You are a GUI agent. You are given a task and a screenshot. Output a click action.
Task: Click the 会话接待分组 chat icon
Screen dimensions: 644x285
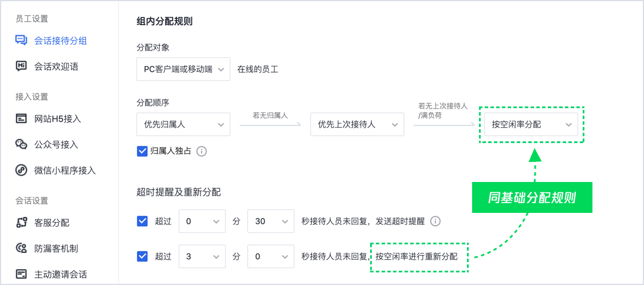pyautogui.click(x=21, y=40)
